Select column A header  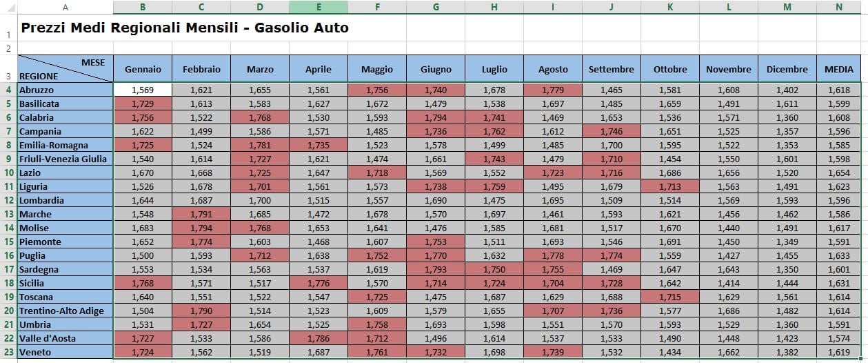tap(65, 7)
